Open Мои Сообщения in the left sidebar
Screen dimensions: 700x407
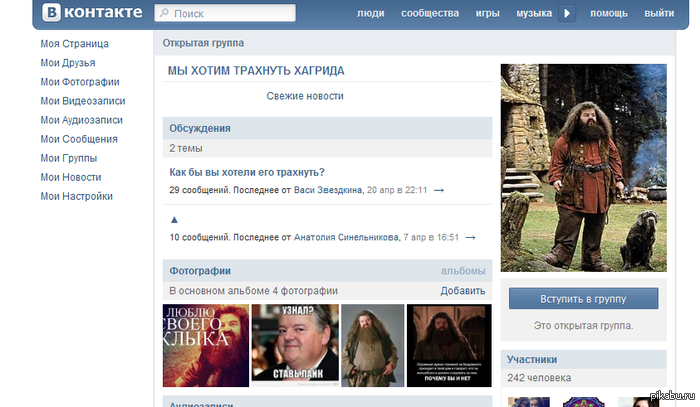(x=79, y=139)
